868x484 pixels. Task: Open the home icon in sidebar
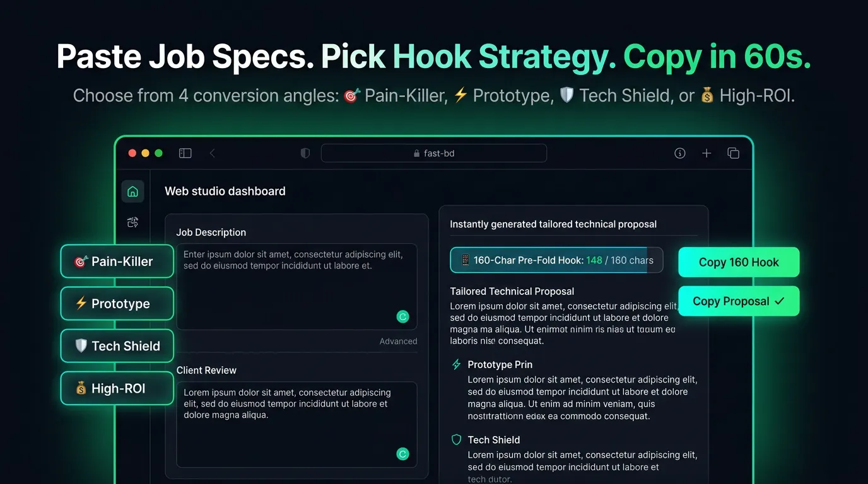coord(132,192)
